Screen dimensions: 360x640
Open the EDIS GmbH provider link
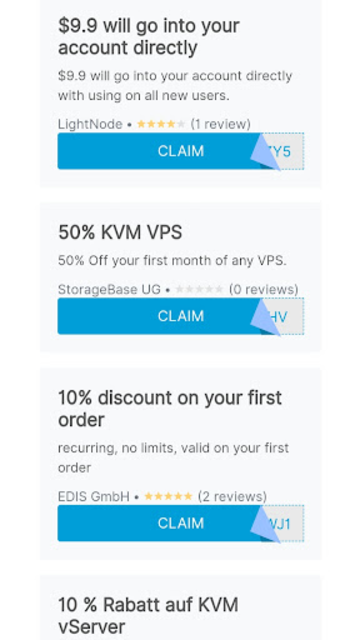pos(94,497)
